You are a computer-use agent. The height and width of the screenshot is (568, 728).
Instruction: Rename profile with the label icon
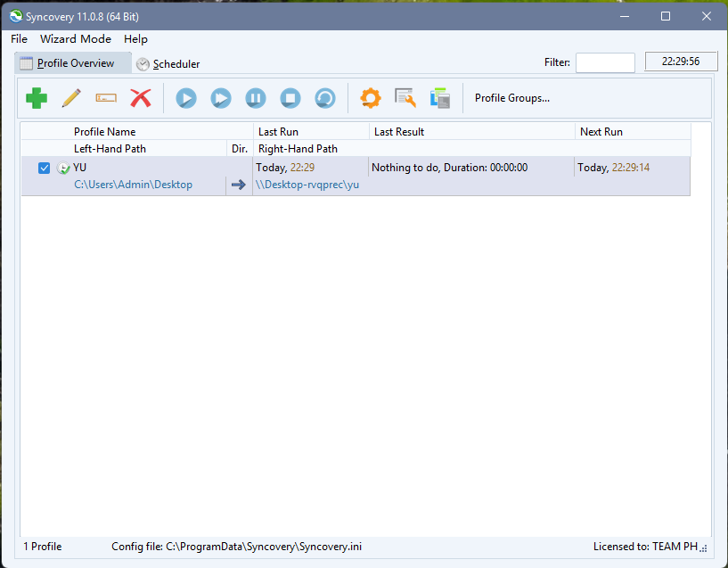pyautogui.click(x=106, y=98)
